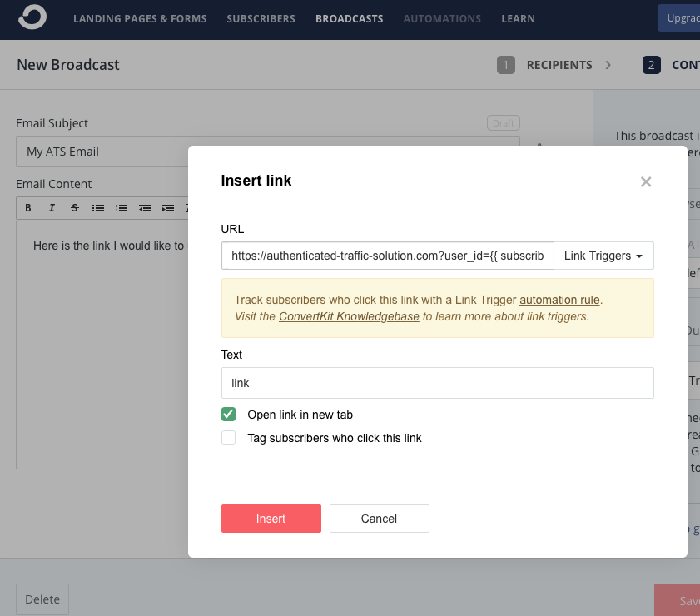Open the Broadcasts section
Viewport: 700px width, 616px height.
coord(349,19)
